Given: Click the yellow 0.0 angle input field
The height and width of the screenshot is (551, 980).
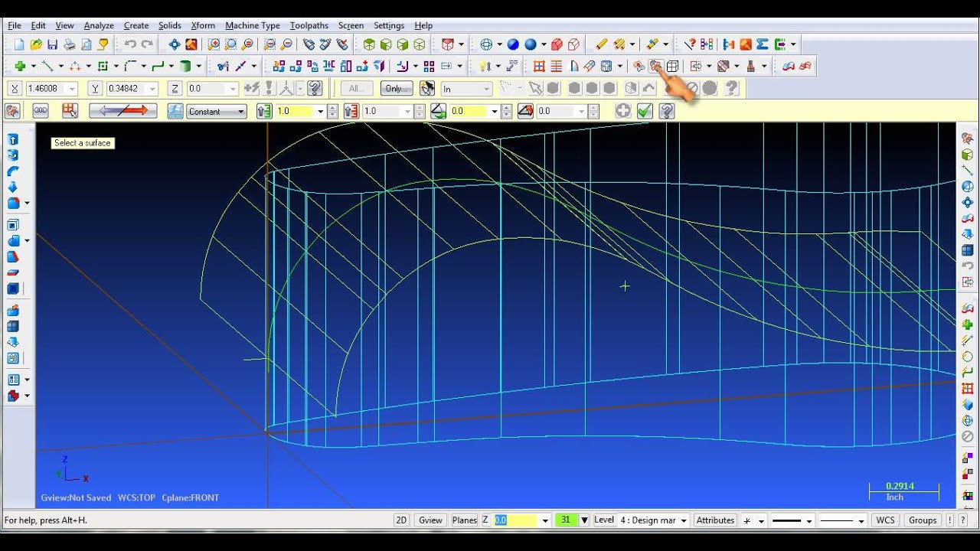Looking at the screenshot, I should (468, 111).
